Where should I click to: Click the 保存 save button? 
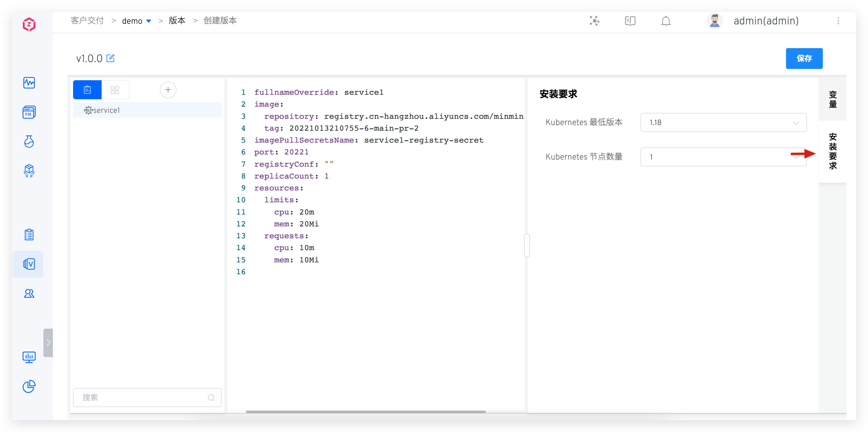(804, 58)
